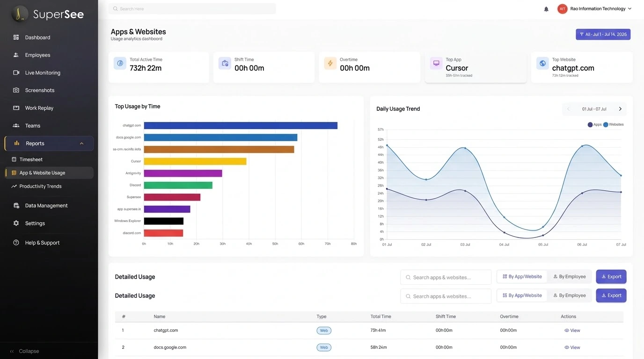Viewport: 644px width, 359px height.
Task: Click the Employees people icon
Action: (x=16, y=55)
